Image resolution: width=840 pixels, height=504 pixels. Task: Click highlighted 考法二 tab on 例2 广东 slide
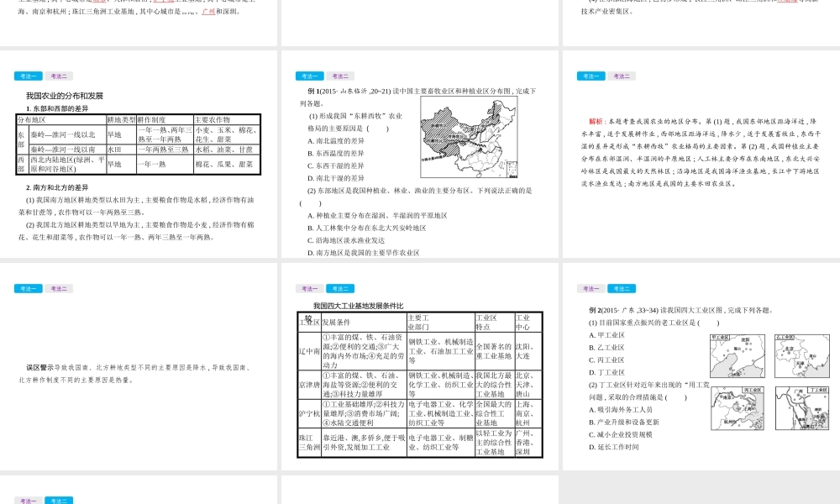(622, 288)
